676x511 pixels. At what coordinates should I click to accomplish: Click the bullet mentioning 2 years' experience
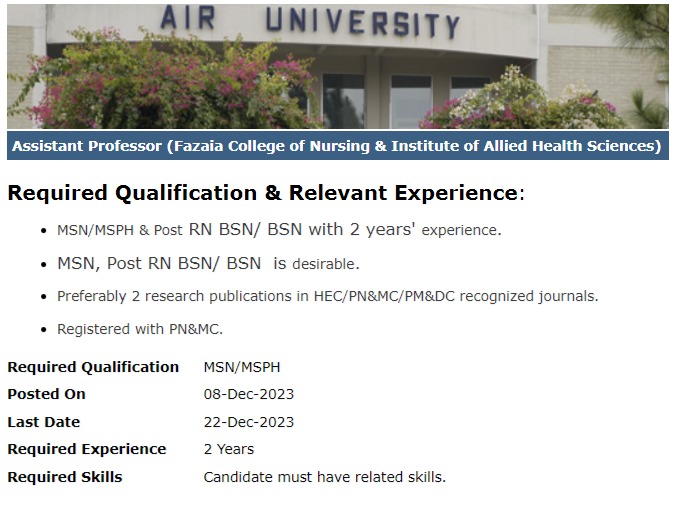point(279,230)
